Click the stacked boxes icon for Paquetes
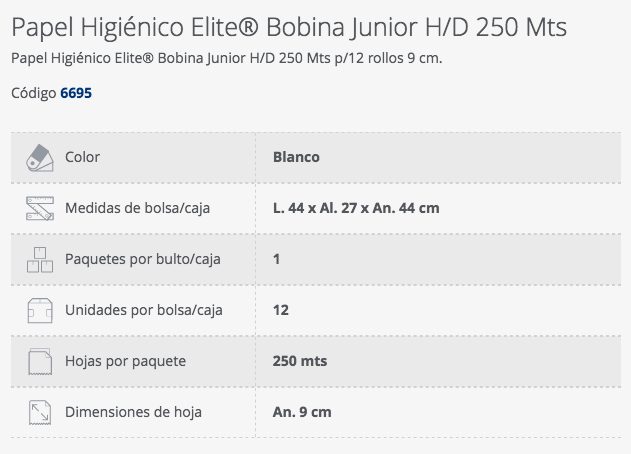This screenshot has width=631, height=454. coord(40,260)
